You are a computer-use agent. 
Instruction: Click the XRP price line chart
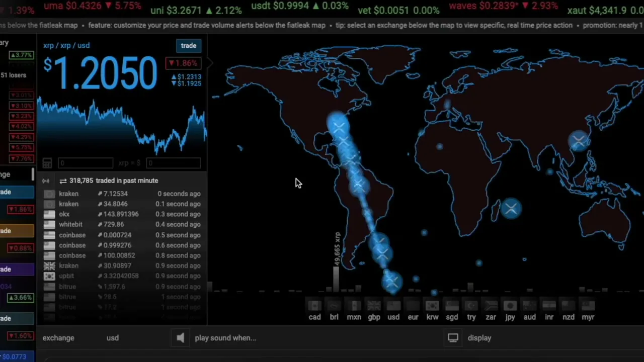(121, 126)
